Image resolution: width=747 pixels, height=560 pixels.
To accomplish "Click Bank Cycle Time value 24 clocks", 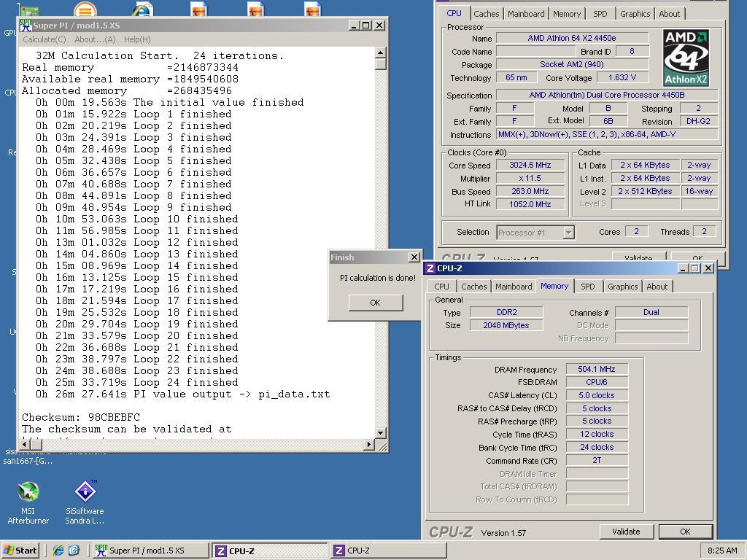I will (x=597, y=447).
